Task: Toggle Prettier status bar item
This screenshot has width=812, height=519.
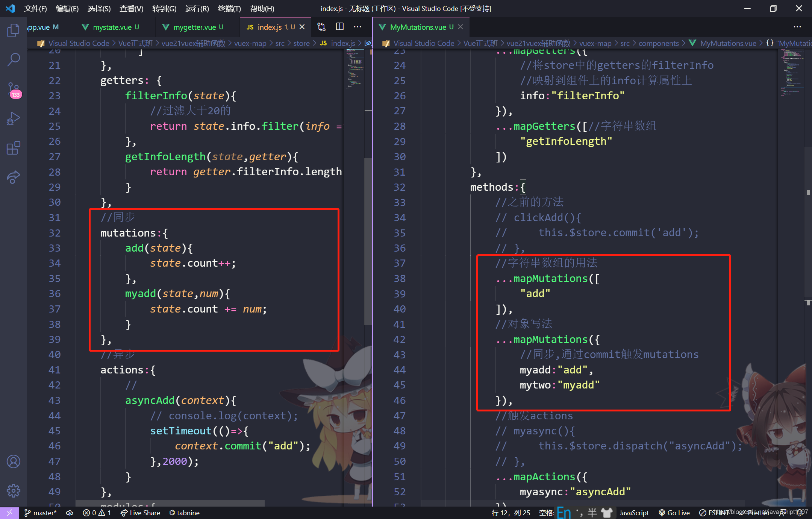Action: [x=756, y=513]
